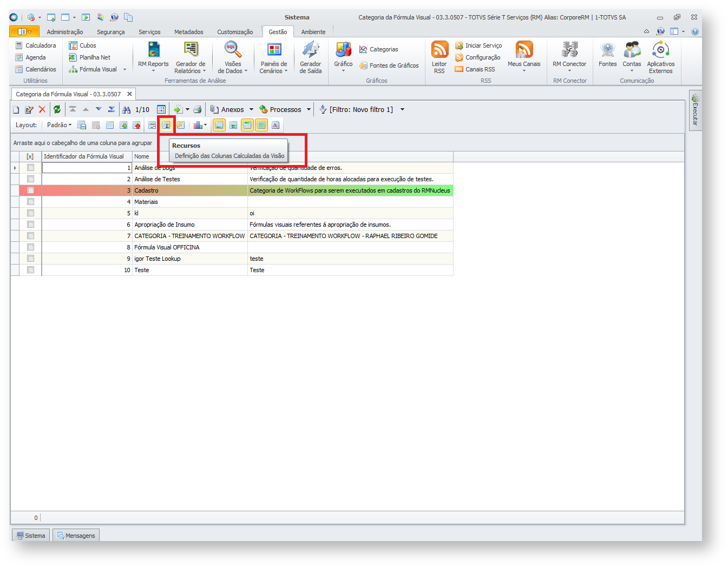The height and width of the screenshot is (567, 728).
Task: Expand the Fórmula Visual dropdown arrow
Action: pyautogui.click(x=124, y=69)
